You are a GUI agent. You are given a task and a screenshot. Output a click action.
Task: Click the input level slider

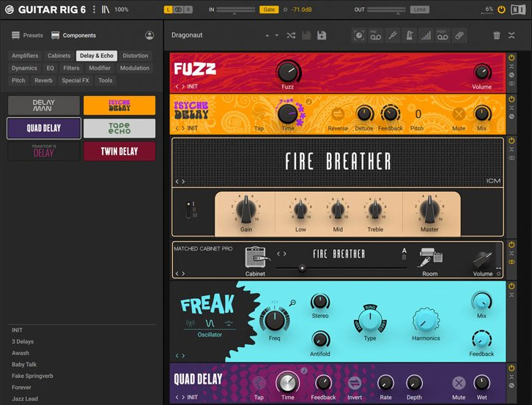pos(235,10)
